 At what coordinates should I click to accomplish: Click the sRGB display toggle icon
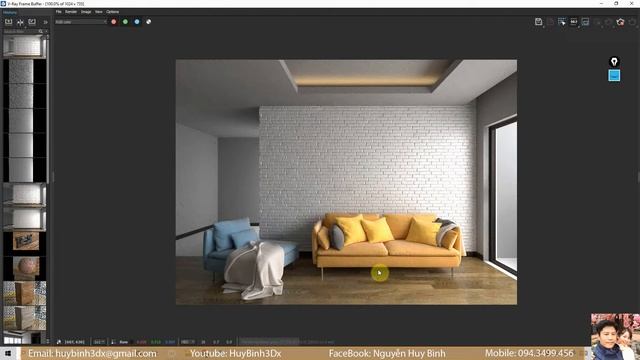(x=573, y=22)
